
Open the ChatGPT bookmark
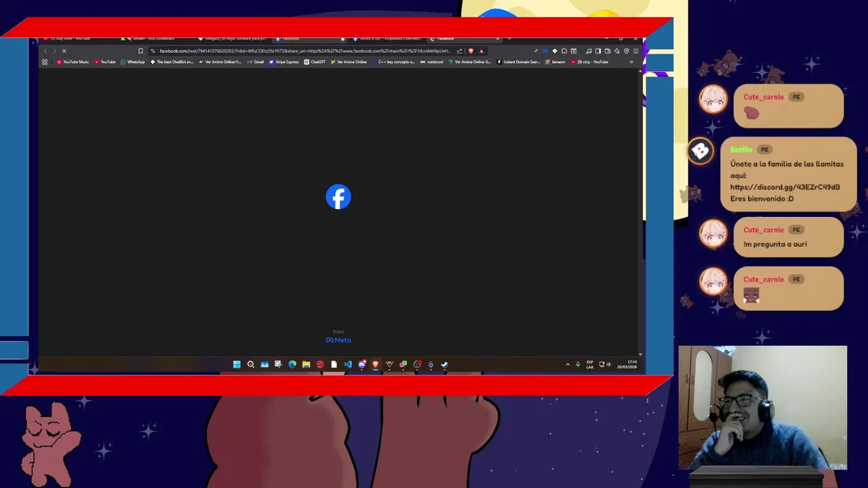315,62
